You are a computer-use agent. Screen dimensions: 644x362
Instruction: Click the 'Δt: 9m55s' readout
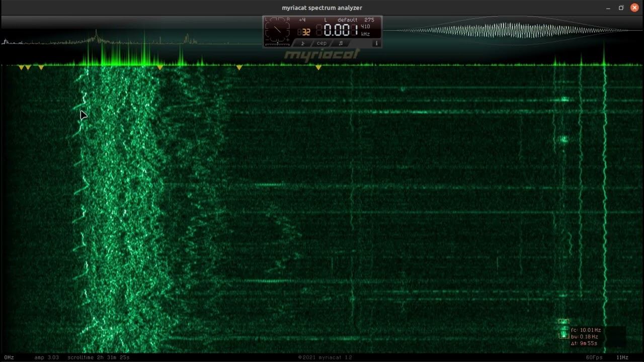[584, 343]
